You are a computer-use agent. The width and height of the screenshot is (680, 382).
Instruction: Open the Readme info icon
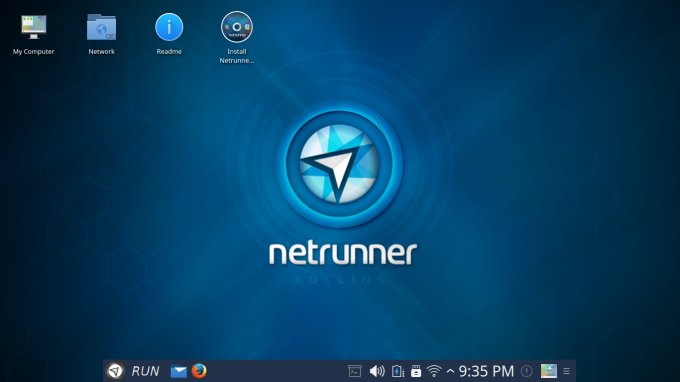[169, 27]
